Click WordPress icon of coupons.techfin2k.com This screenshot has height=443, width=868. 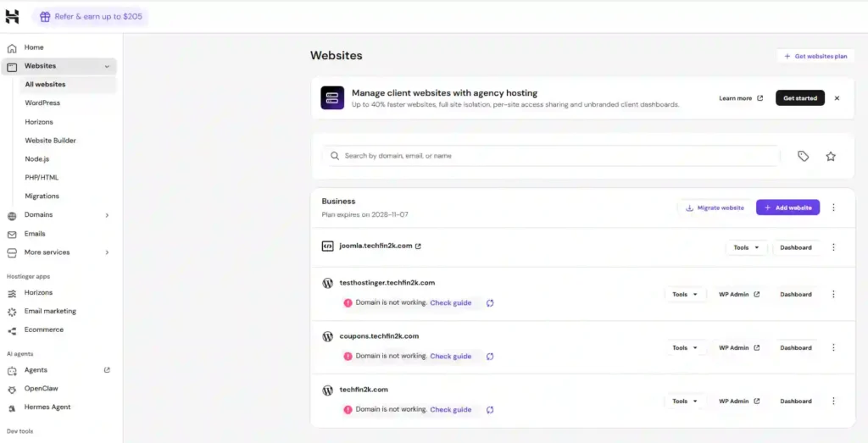click(328, 336)
